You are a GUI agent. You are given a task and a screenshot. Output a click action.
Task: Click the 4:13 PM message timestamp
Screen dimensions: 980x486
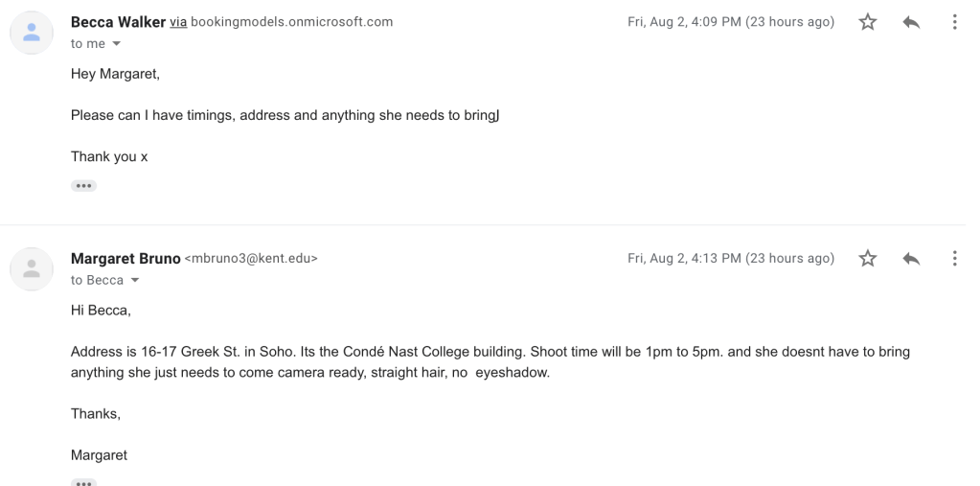730,258
